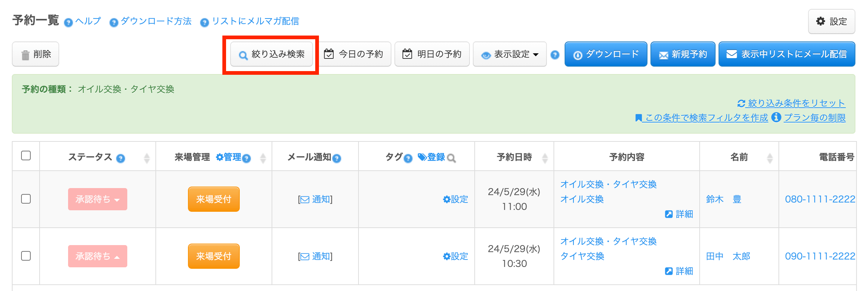Click 来場受付 button for 鈴木 豊
Screen dimensions: 868x291
213,199
